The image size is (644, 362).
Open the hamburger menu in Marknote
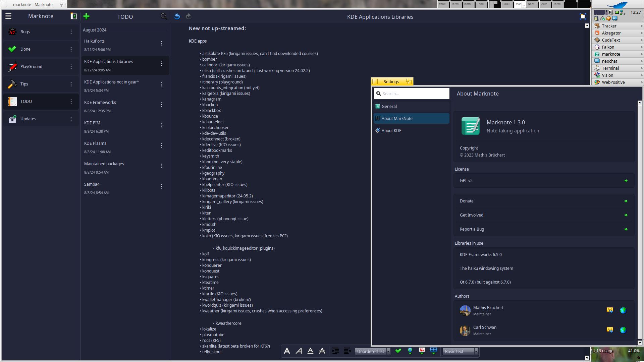pyautogui.click(x=8, y=16)
